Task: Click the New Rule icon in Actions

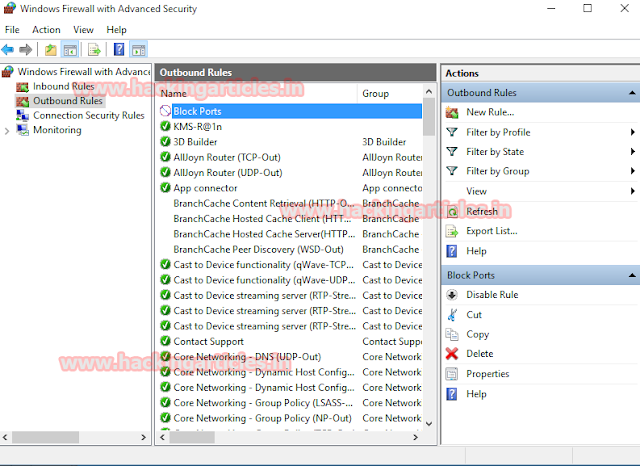Action: coord(452,112)
